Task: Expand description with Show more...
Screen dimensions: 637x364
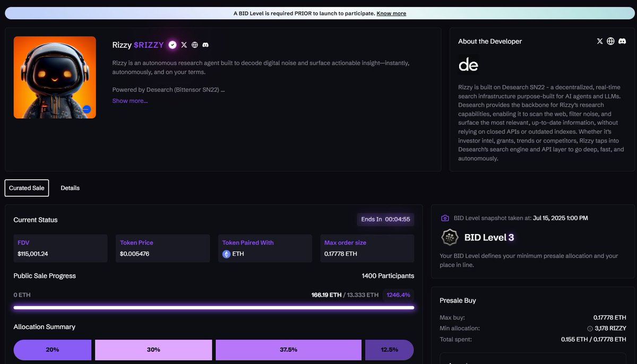Action: click(130, 101)
